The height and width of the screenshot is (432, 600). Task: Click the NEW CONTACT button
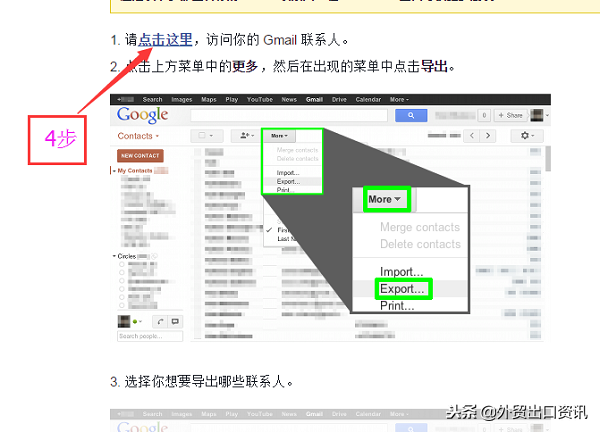[x=140, y=156]
